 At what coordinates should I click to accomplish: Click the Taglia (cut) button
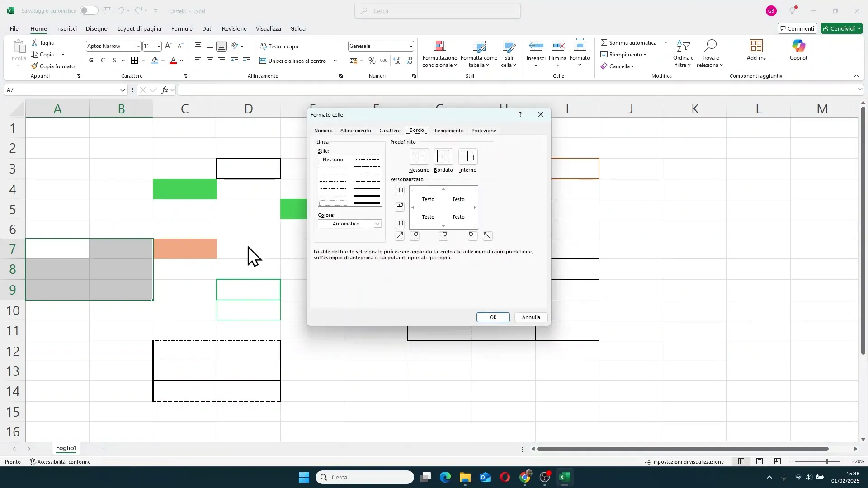pos(42,42)
